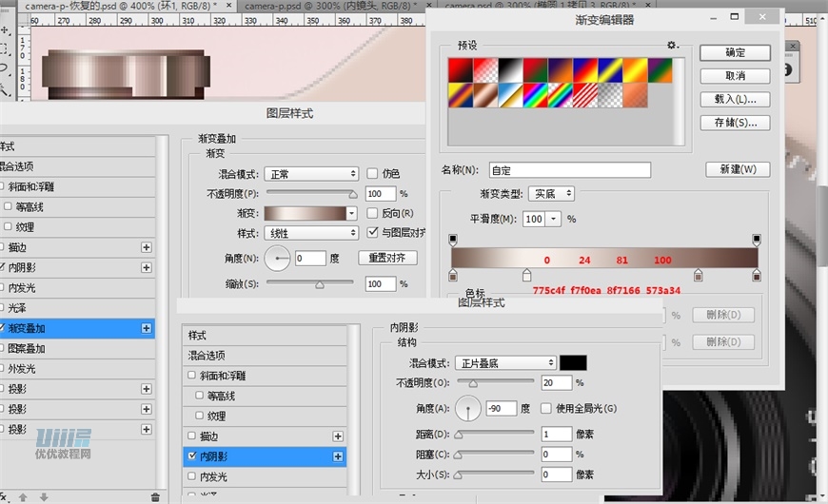Viewport: 828px width, 504px height.
Task: Uncheck the highlighted 内阴影 checkbox
Action: [x=191, y=456]
